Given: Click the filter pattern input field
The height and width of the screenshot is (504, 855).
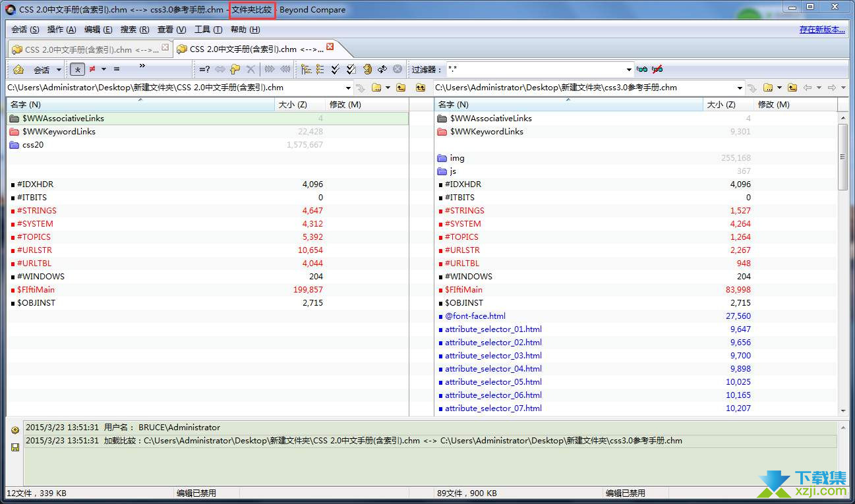Looking at the screenshot, I should tap(535, 69).
